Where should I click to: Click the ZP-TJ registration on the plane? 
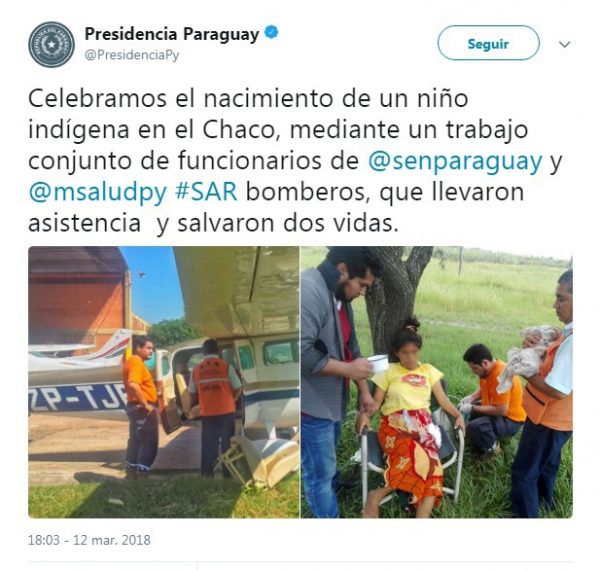77,396
